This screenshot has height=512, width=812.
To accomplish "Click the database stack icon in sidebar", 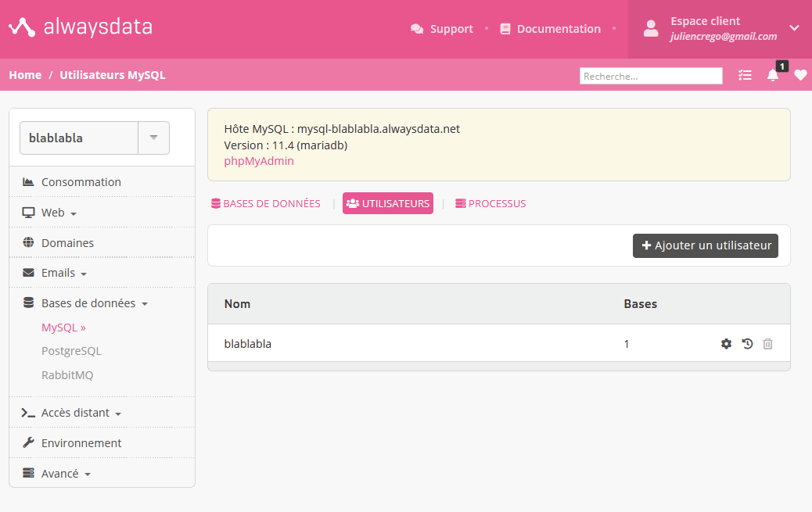I will coord(28,303).
